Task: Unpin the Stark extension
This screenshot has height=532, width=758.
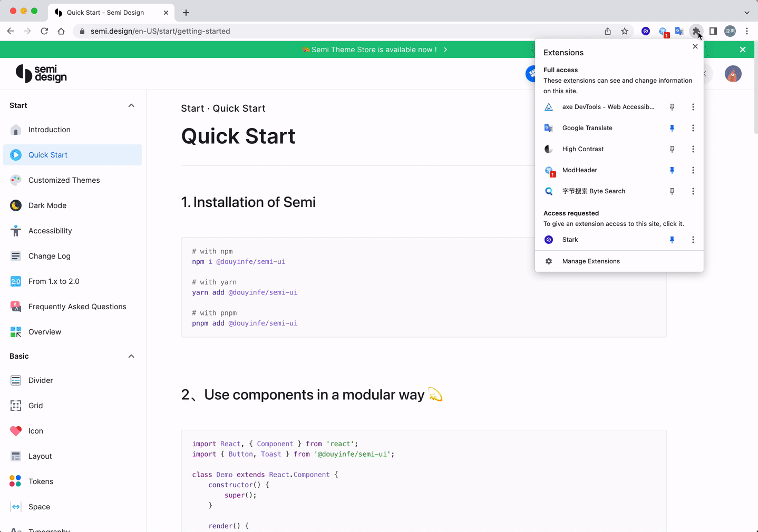Action: [x=672, y=240]
